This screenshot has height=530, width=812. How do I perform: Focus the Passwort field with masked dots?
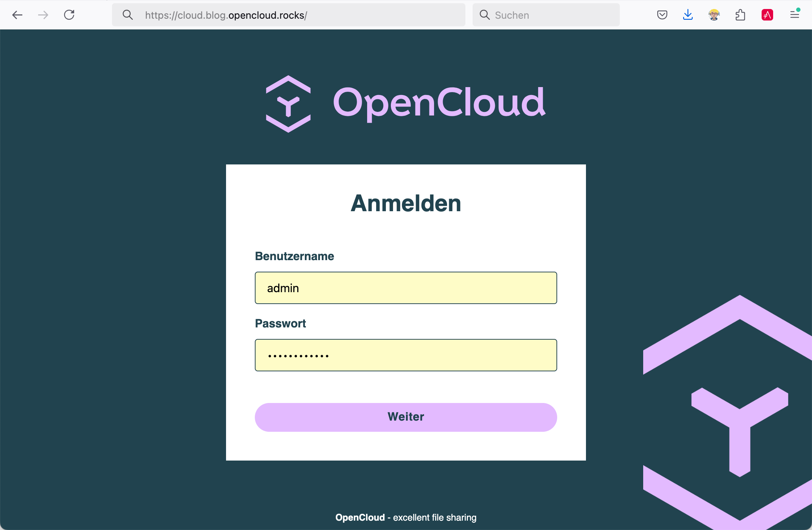point(406,355)
